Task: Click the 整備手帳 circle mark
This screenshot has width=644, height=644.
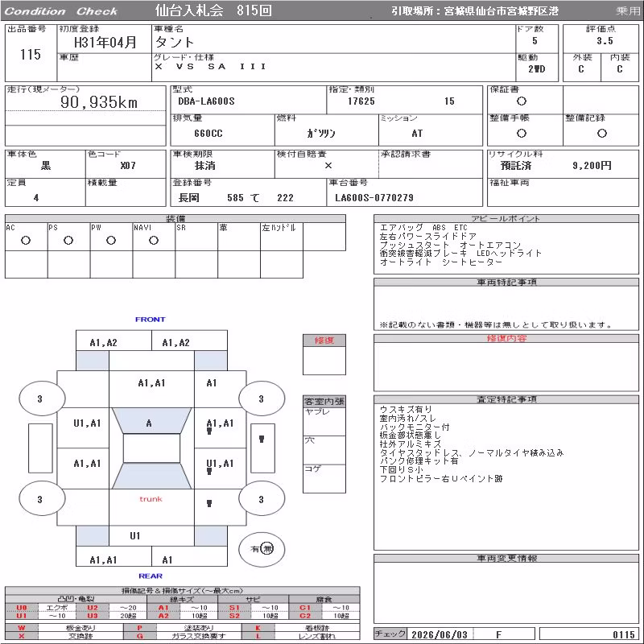Action: [521, 133]
